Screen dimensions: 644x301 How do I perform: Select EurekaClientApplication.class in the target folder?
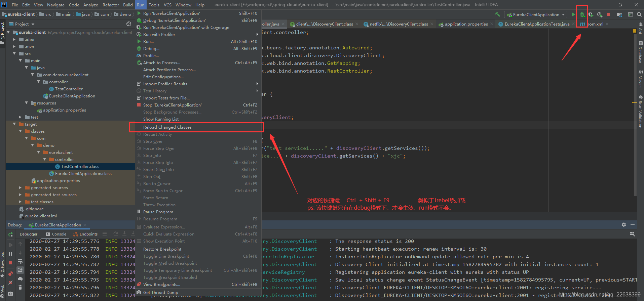(x=83, y=173)
